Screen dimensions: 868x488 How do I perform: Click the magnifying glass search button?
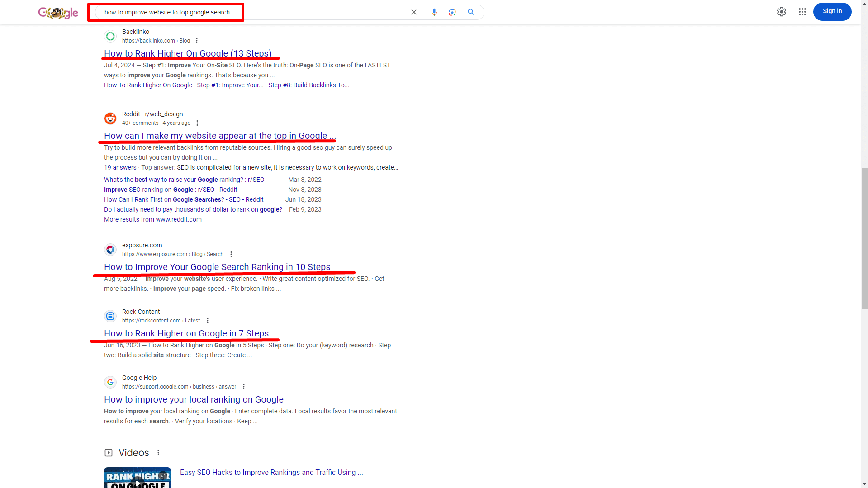[471, 12]
